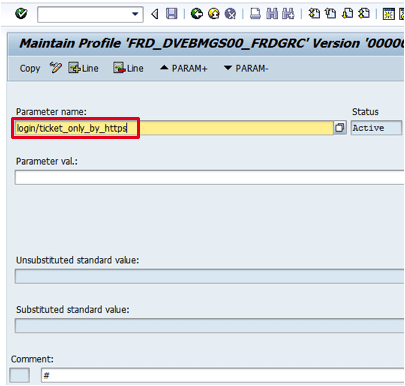
Task: Click the Parameter name input field
Action: [174, 128]
